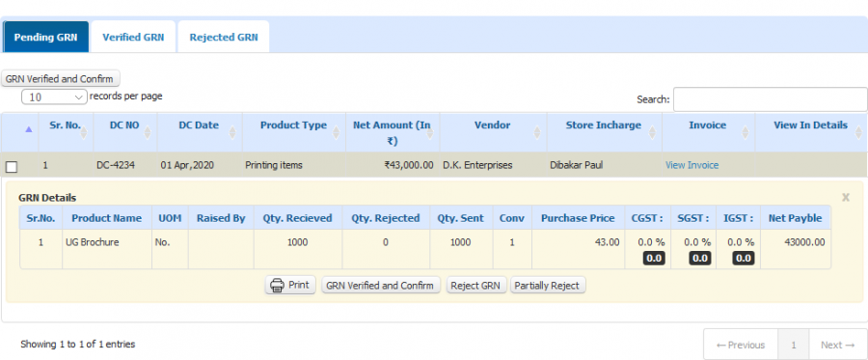Viewport: 868px width, 360px height.
Task: Select the Pending GRN tab
Action: (45, 37)
